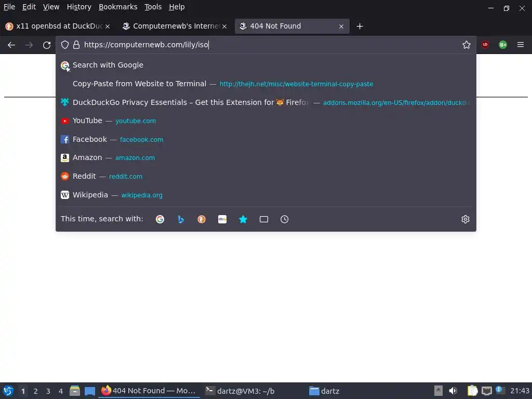Select the YouTube suggestion

coord(265,121)
